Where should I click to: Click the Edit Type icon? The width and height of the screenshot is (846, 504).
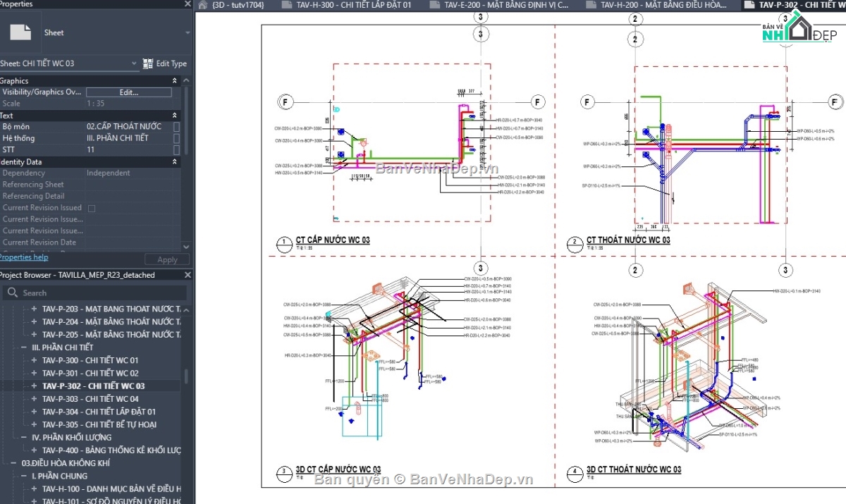(x=148, y=63)
